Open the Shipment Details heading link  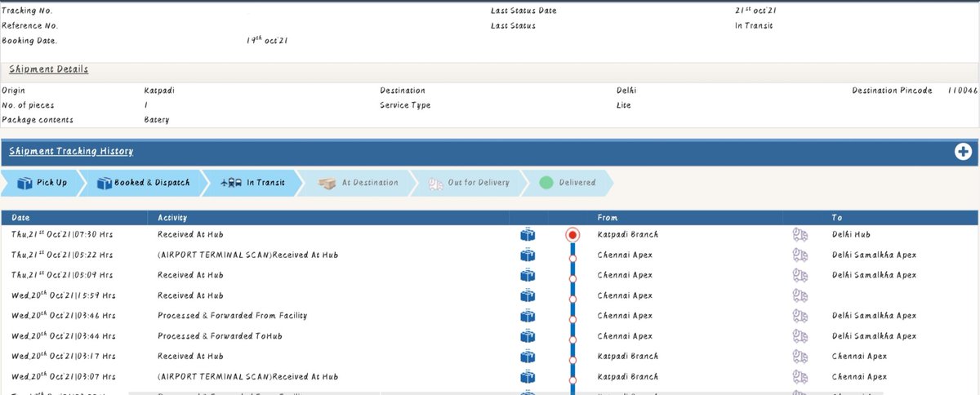[x=49, y=69]
